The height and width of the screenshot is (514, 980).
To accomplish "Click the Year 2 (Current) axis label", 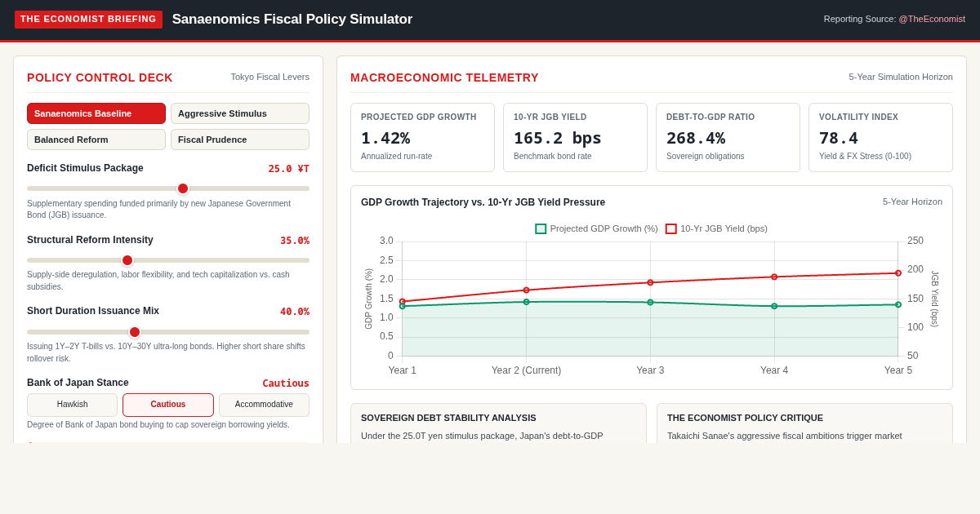I will coord(526,370).
